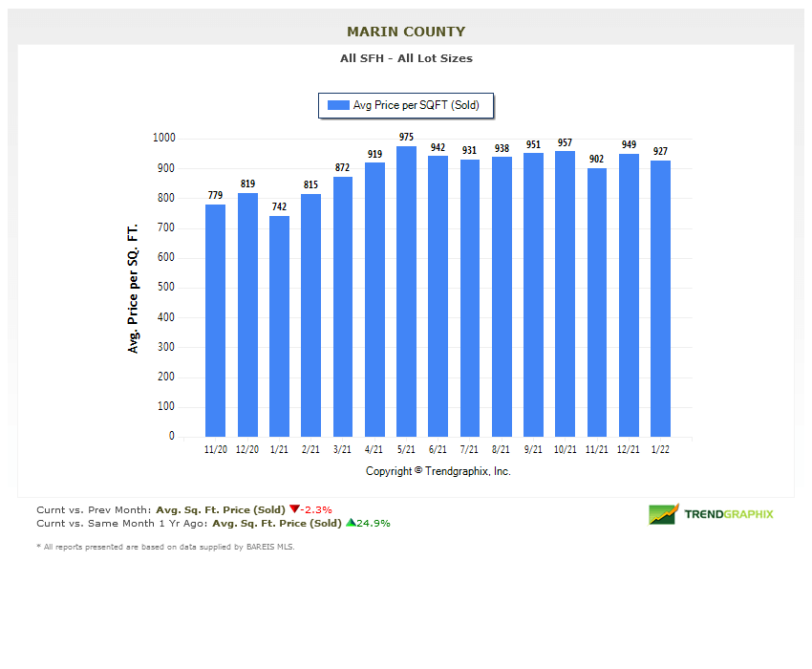The image size is (812, 669).
Task: Select the 11/21 bar showing 902
Action: tap(597, 302)
